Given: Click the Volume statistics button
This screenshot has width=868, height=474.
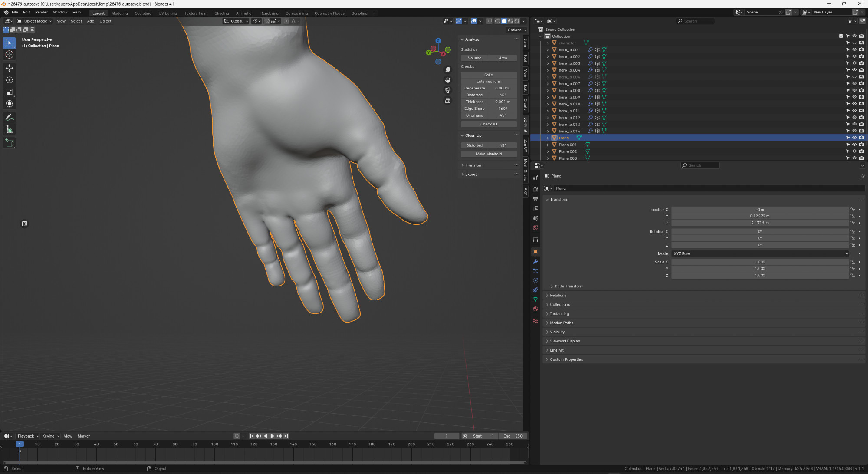Looking at the screenshot, I should (x=475, y=58).
